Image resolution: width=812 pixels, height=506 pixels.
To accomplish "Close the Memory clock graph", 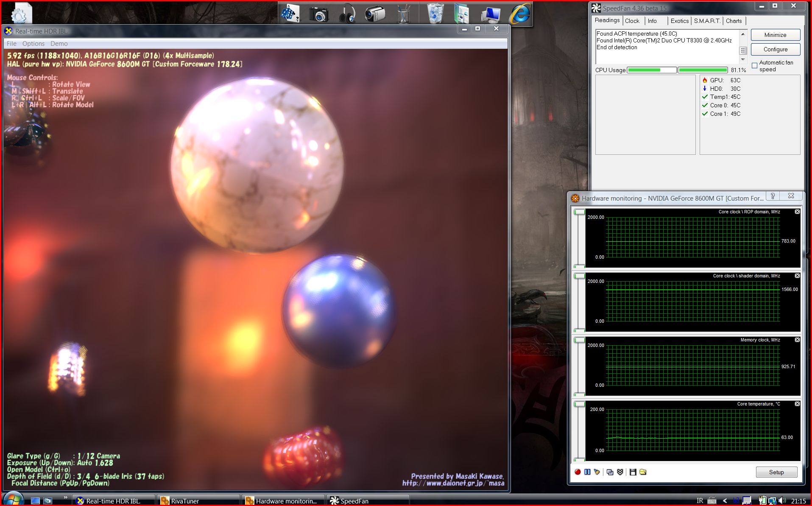I will coord(797,340).
